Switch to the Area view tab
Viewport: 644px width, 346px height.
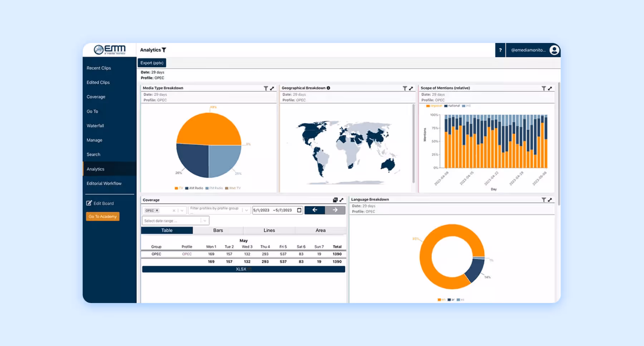321,230
